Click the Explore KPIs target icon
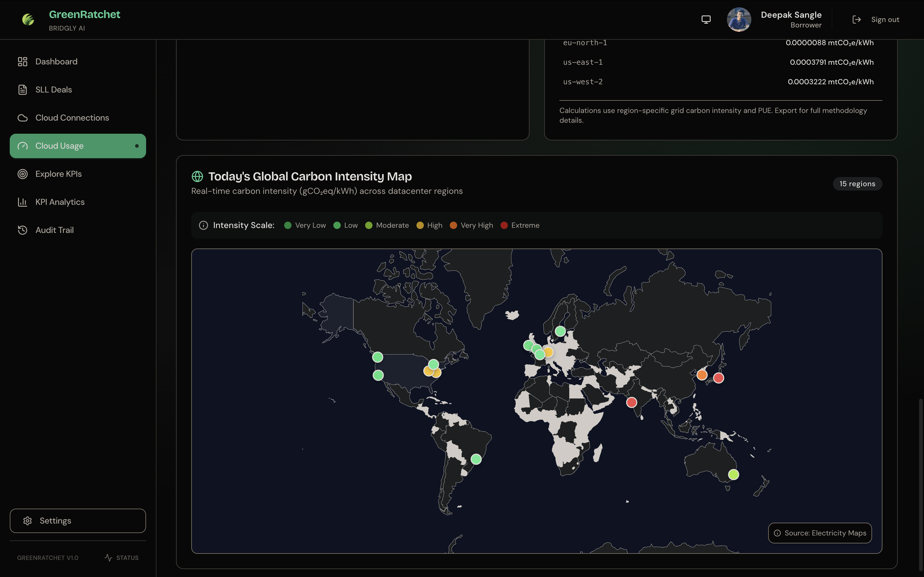Image resolution: width=924 pixels, height=577 pixels. click(23, 174)
